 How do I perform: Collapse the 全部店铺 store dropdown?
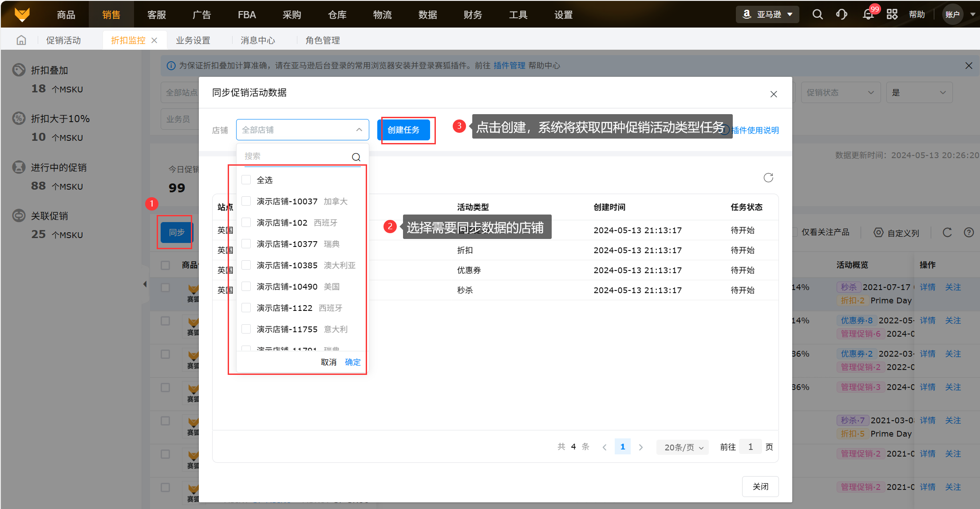click(x=359, y=130)
